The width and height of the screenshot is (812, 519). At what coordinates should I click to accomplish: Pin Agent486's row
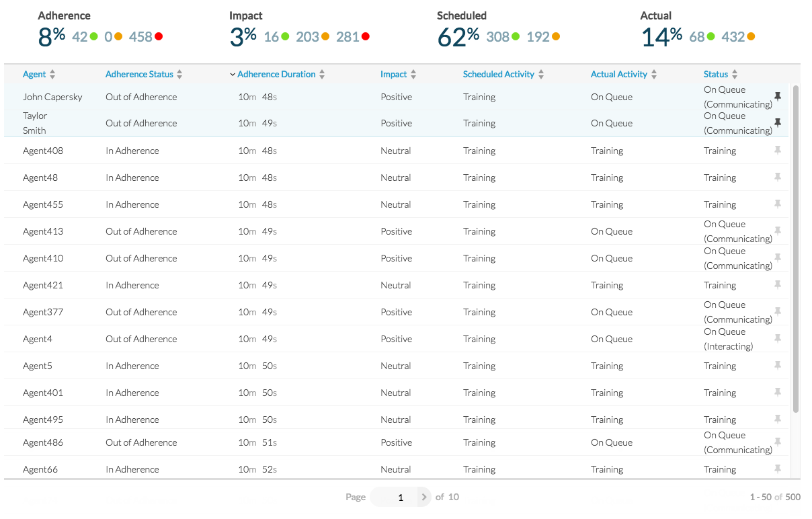point(778,442)
